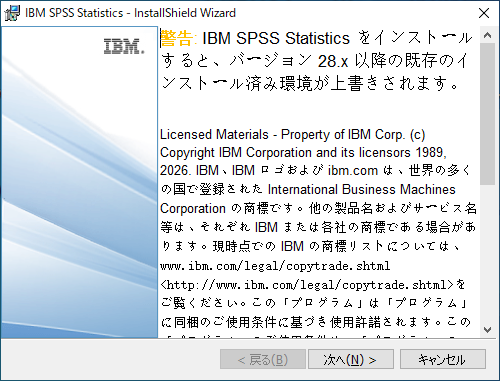500x381 pixels.
Task: Click the 'International Business Machines' text
Action: [362, 189]
